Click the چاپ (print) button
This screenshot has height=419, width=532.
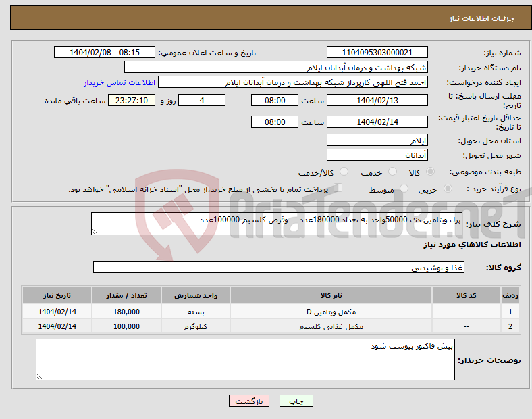pos(296,401)
